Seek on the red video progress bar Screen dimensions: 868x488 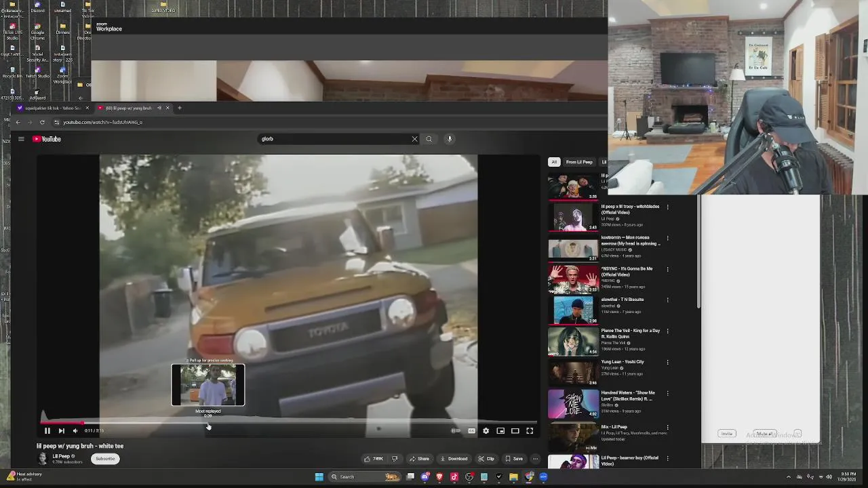62,423
